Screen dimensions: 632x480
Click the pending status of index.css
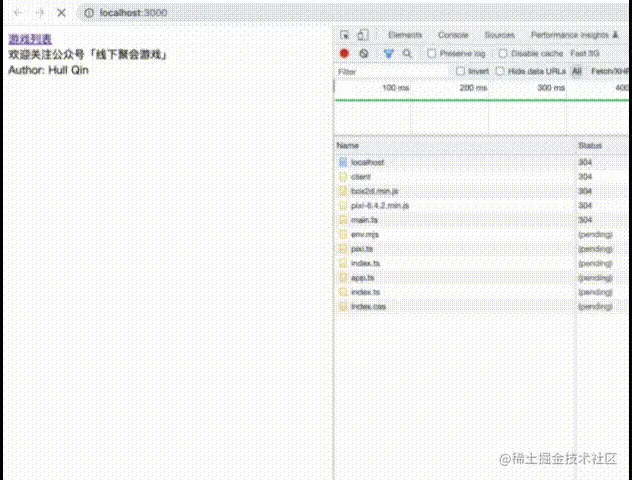(595, 307)
